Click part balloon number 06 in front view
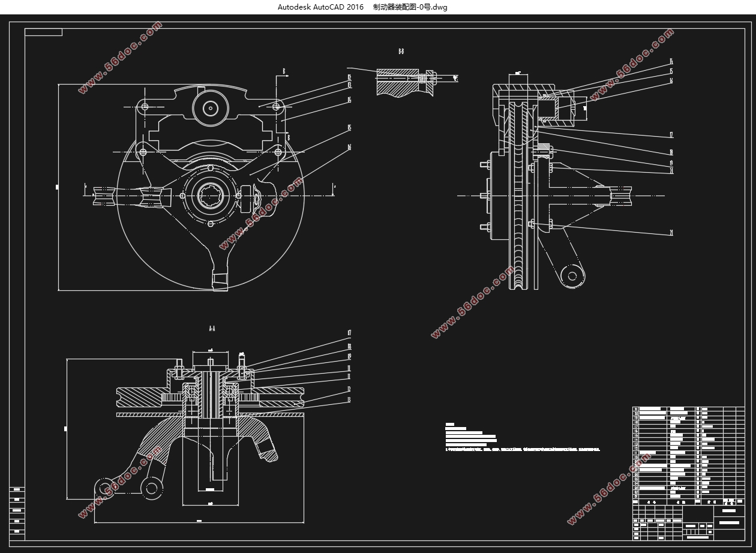 pyautogui.click(x=349, y=147)
